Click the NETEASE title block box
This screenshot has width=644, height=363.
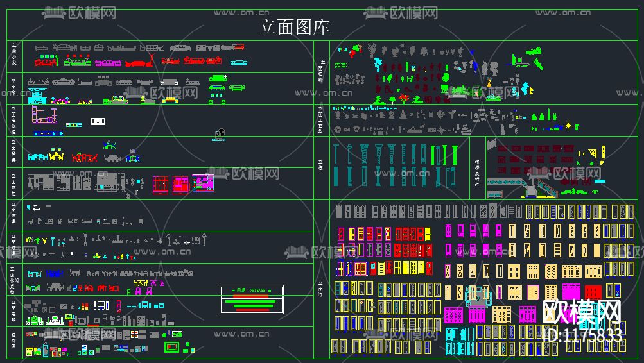pyautogui.click(x=251, y=300)
